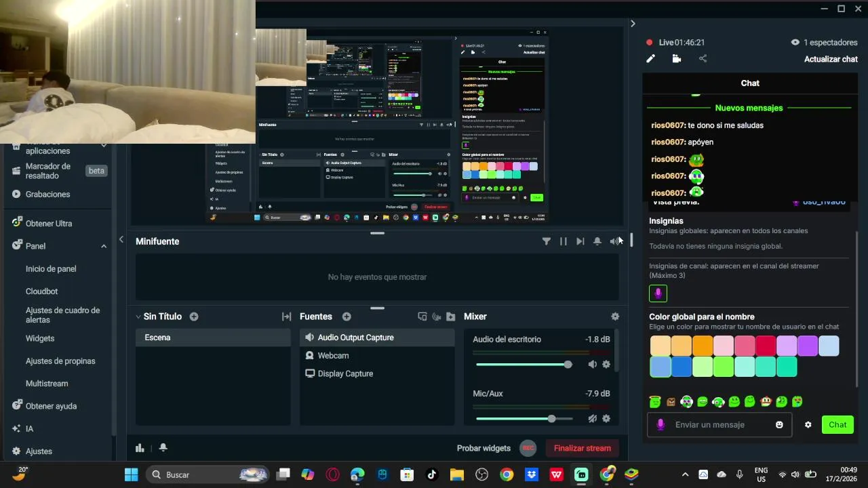Toggle Minifuente notification bell
This screenshot has width=868, height=488.
(x=597, y=241)
